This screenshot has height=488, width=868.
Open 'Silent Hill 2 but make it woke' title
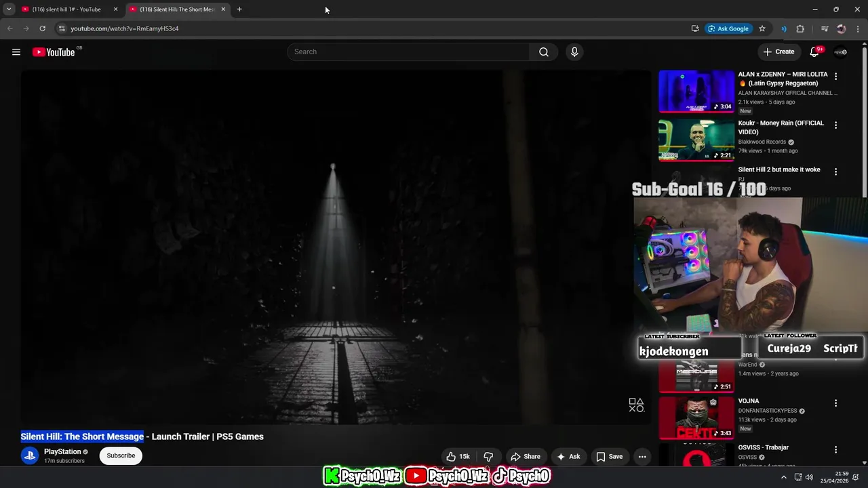click(779, 169)
